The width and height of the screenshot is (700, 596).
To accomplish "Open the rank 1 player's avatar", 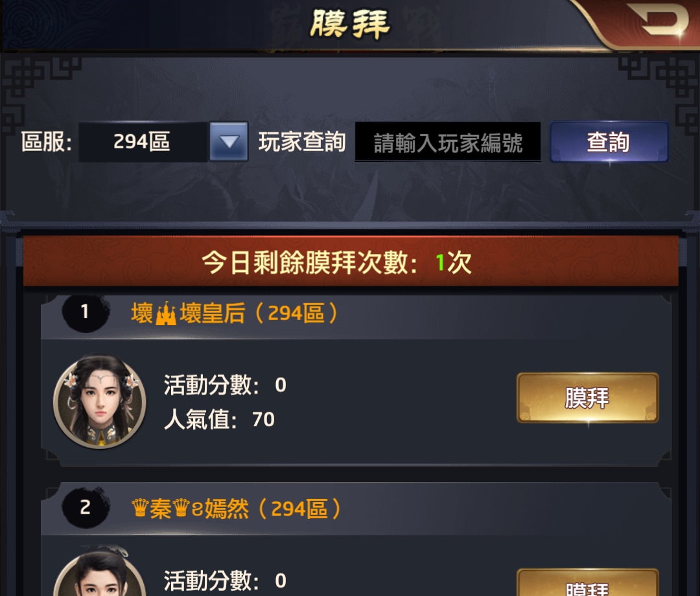I will click(x=99, y=402).
